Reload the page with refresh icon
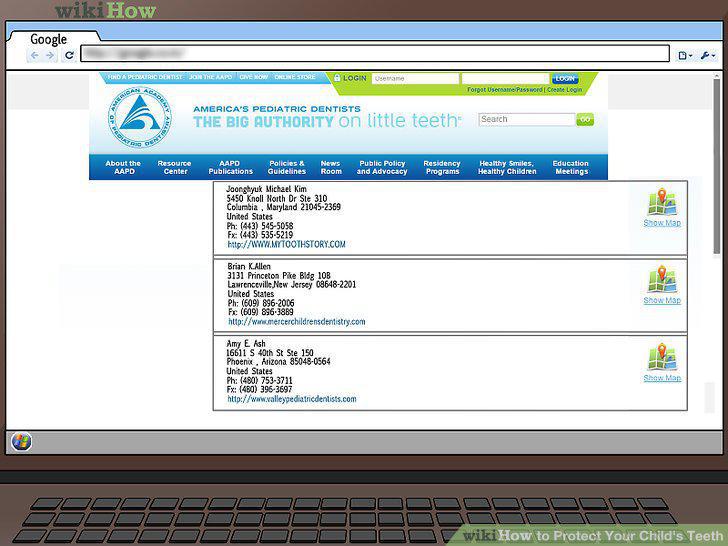Image resolution: width=728 pixels, height=546 pixels. [69, 56]
